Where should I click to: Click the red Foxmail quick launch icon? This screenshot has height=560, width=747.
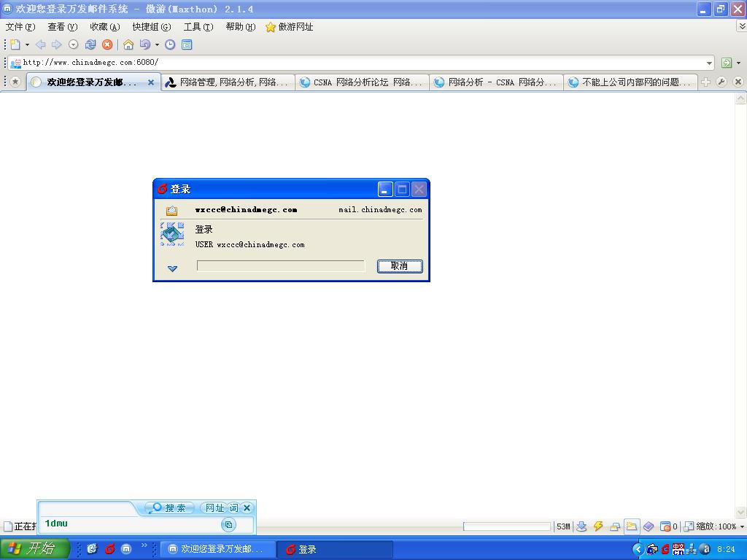[x=109, y=549]
